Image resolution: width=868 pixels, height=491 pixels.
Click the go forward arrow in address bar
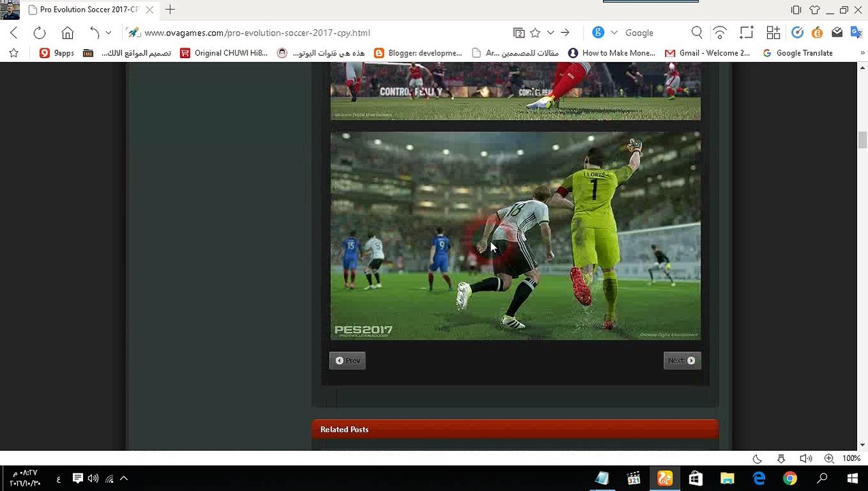[565, 33]
